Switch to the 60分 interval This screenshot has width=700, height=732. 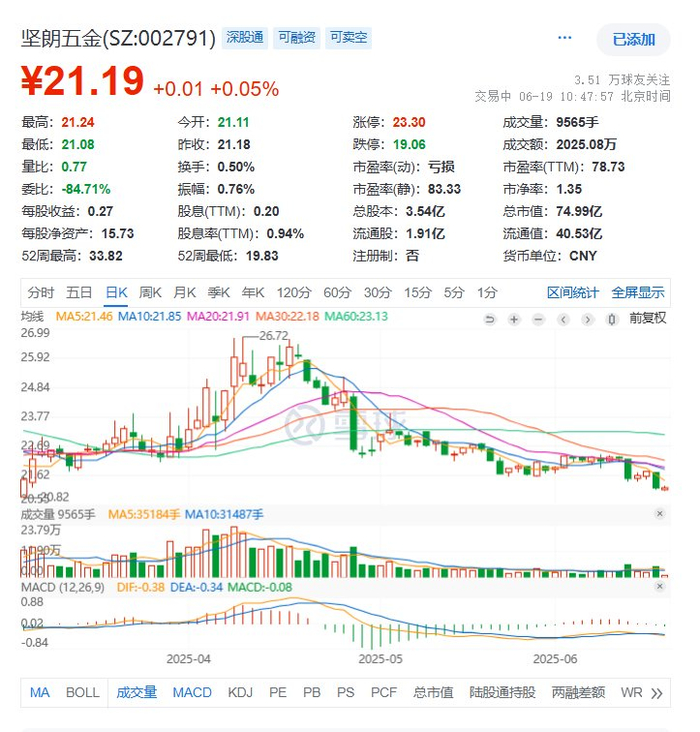point(337,293)
